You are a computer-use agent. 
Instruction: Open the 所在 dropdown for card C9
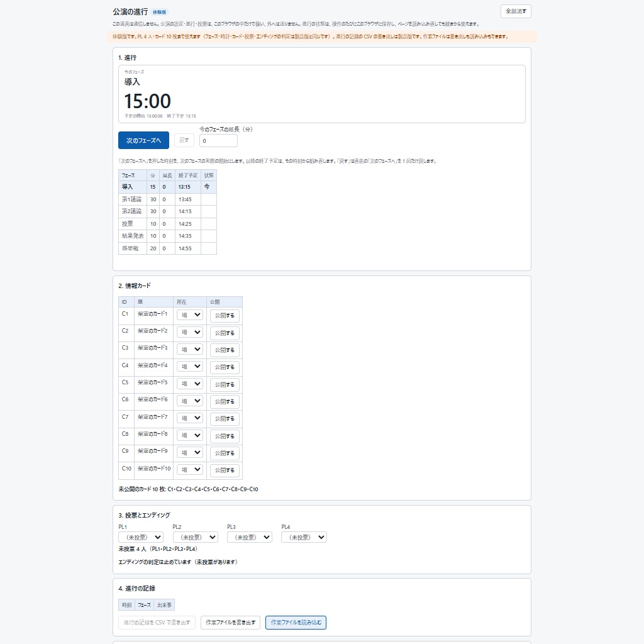[190, 452]
